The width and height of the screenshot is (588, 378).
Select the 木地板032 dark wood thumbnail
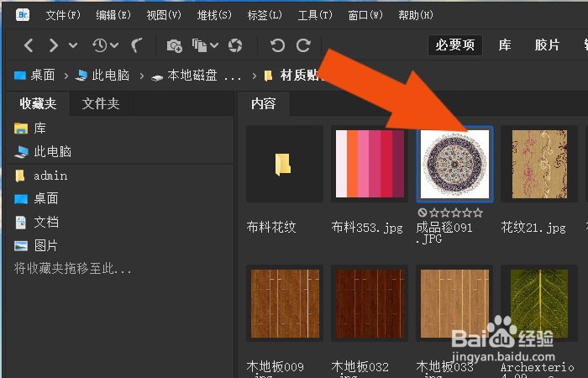[370, 303]
